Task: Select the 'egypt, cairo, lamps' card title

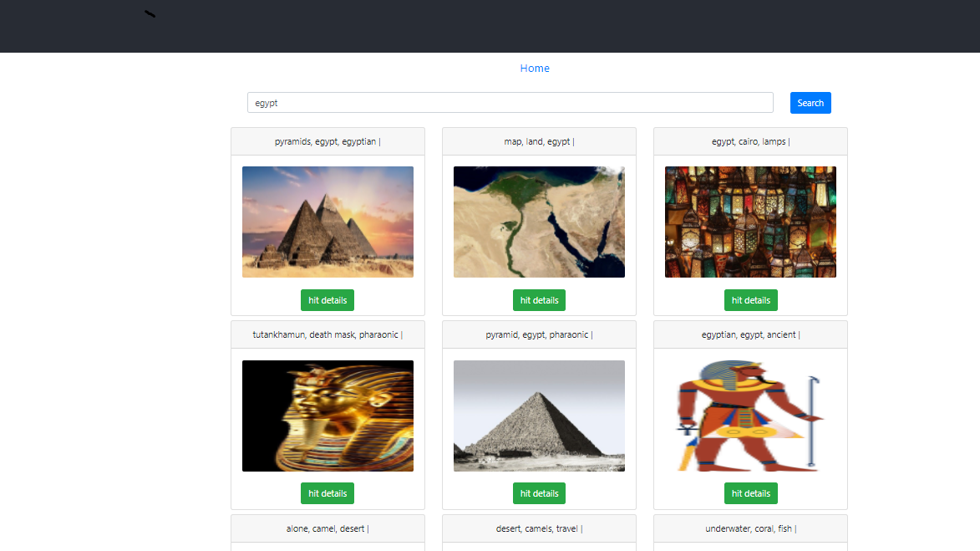Action: (x=750, y=142)
